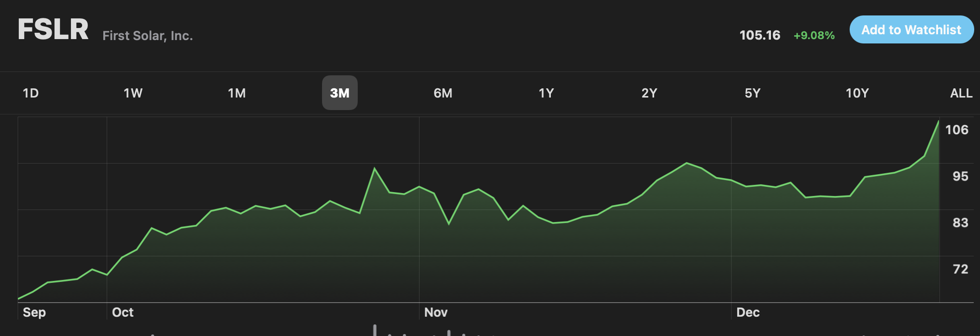
Task: Click the Add to Watchlist button
Action: pos(911,29)
